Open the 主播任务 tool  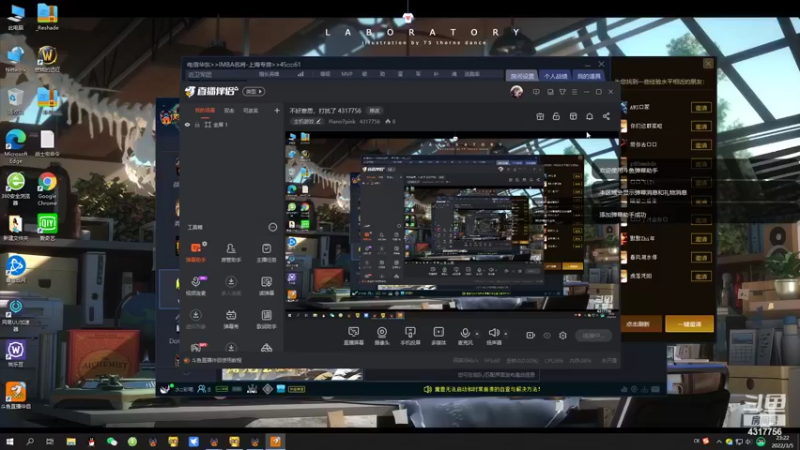pos(266,252)
